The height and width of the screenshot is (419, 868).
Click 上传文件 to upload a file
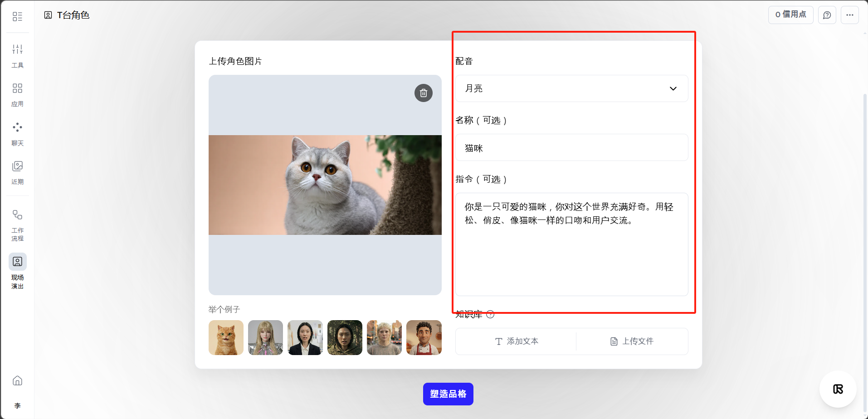(x=632, y=341)
